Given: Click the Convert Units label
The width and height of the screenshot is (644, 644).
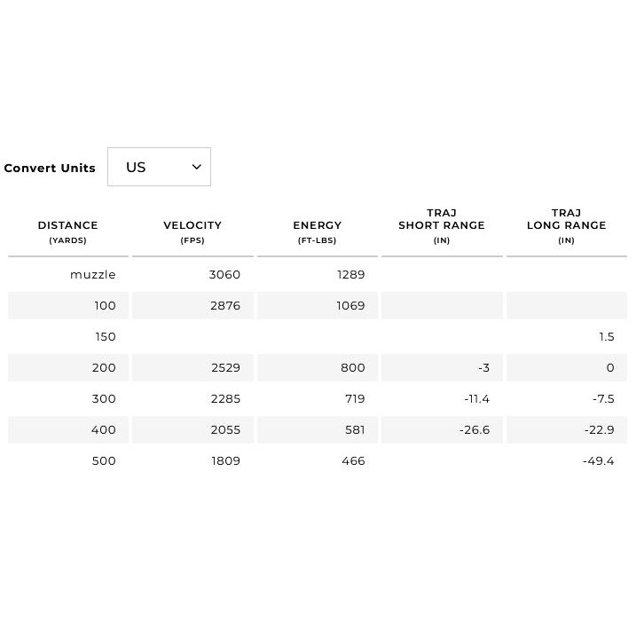Looking at the screenshot, I should point(50,168).
